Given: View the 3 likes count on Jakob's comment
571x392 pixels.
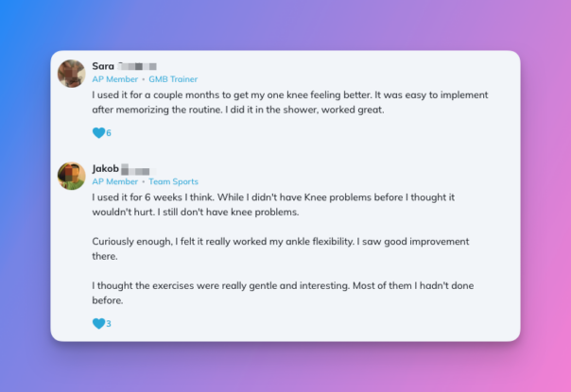Looking at the screenshot, I should 109,324.
